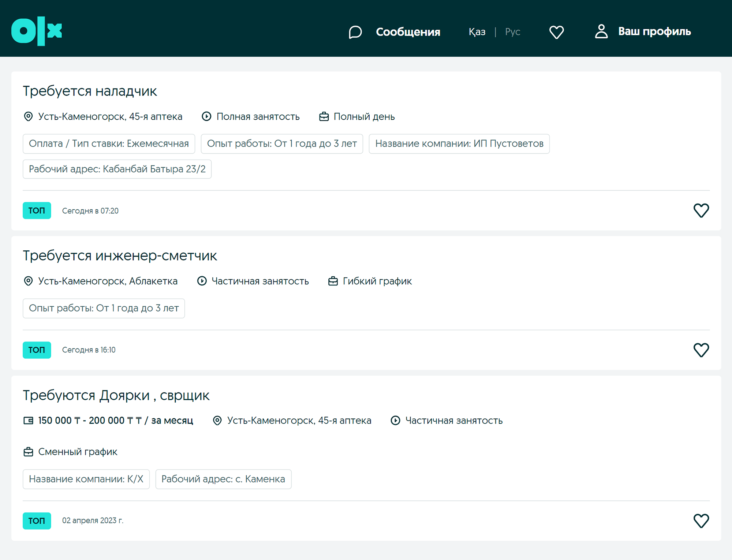
Task: Click timestamp Сегодня в 07:20
Action: 90,211
